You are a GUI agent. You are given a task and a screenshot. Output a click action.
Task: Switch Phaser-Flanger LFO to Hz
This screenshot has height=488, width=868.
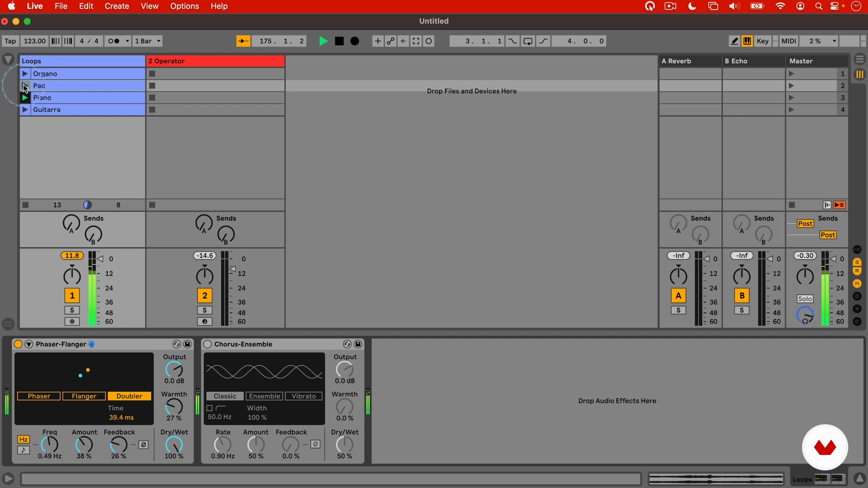[23, 439]
